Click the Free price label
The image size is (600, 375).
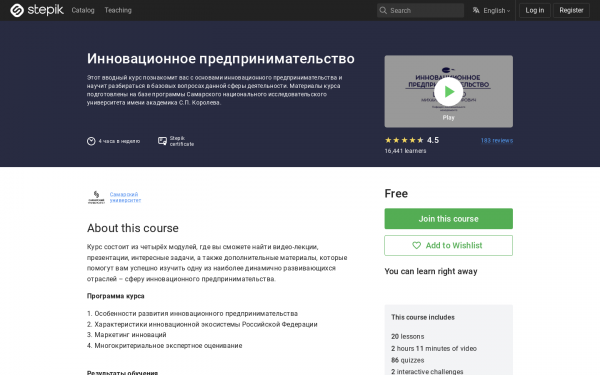pyautogui.click(x=396, y=194)
